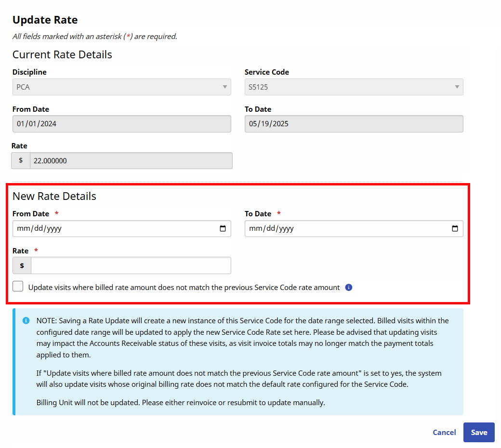Open the Discipline dropdown showing PCA
501x448 pixels.
(121, 87)
